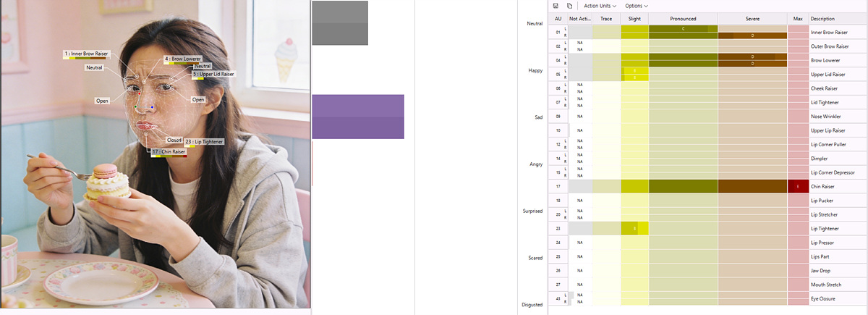Select the '1 : Inner Brow Raiser' face label
Viewport: 868px width, 315px height.
86,54
